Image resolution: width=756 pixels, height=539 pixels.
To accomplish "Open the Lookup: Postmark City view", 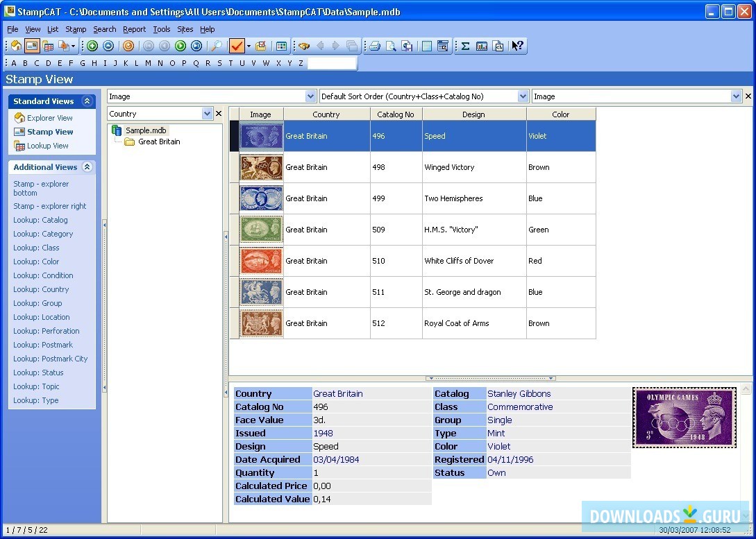I will [50, 359].
